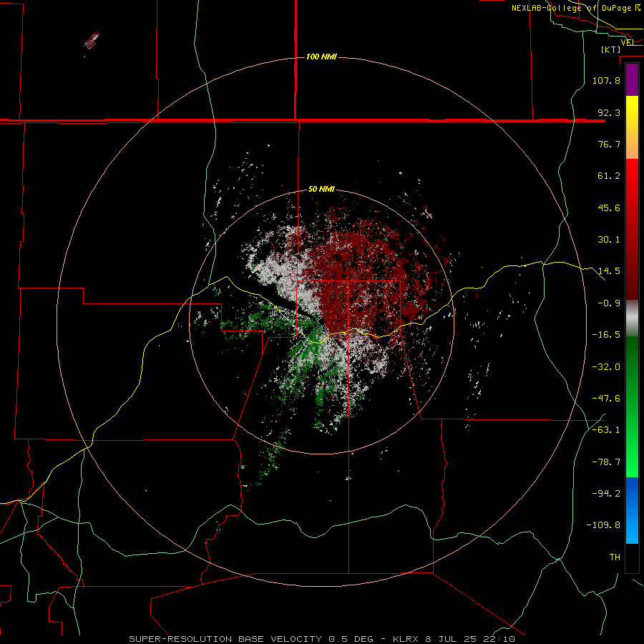Click the green segment of color bar
The image size is (644, 644).
632,406
